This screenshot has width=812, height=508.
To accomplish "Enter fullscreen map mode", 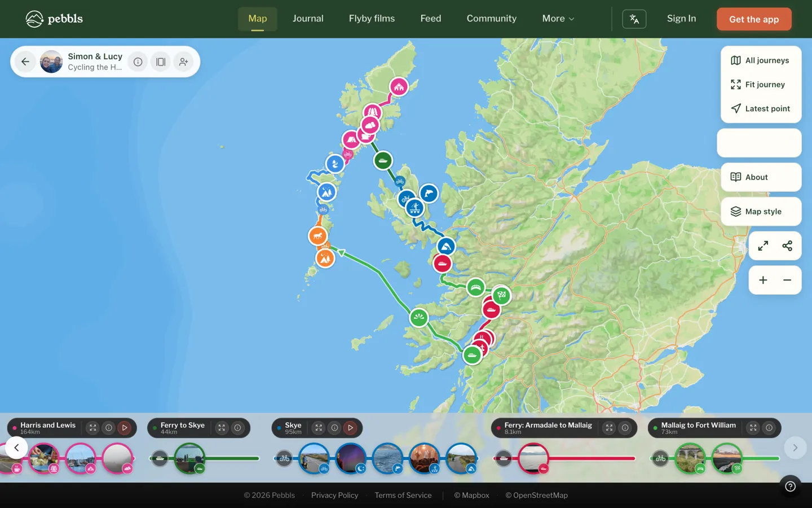I will click(x=763, y=246).
